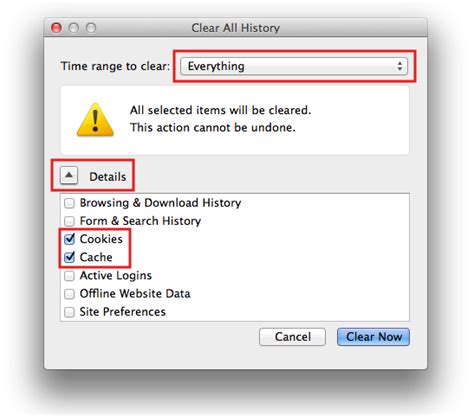Open the Time range to clear dropdown
Screen dimensions: 474x416
click(294, 66)
